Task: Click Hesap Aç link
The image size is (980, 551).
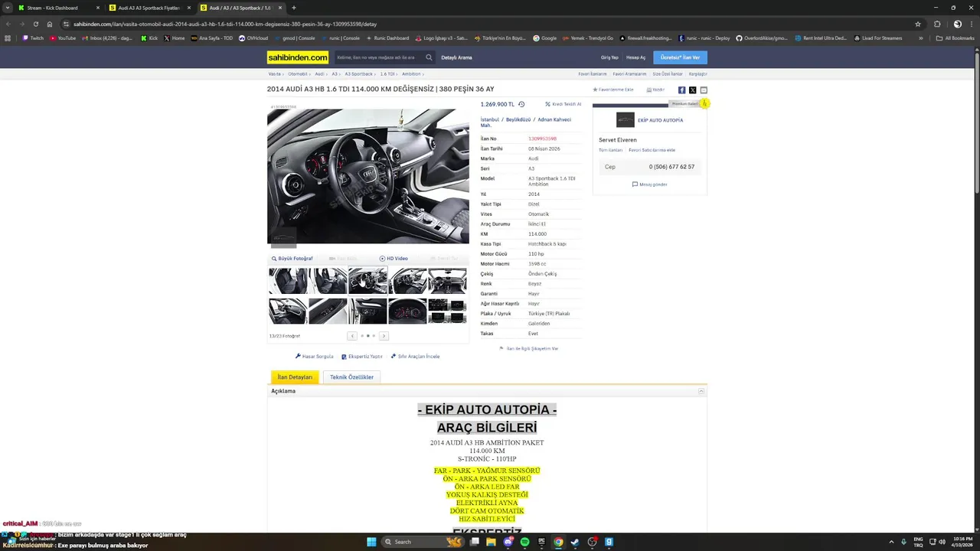Action: tap(635, 57)
